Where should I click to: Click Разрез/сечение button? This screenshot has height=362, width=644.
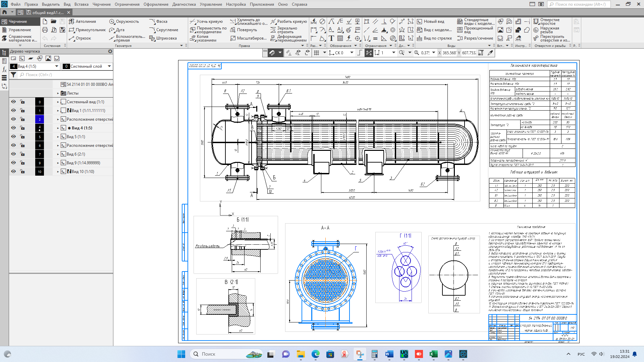click(475, 38)
